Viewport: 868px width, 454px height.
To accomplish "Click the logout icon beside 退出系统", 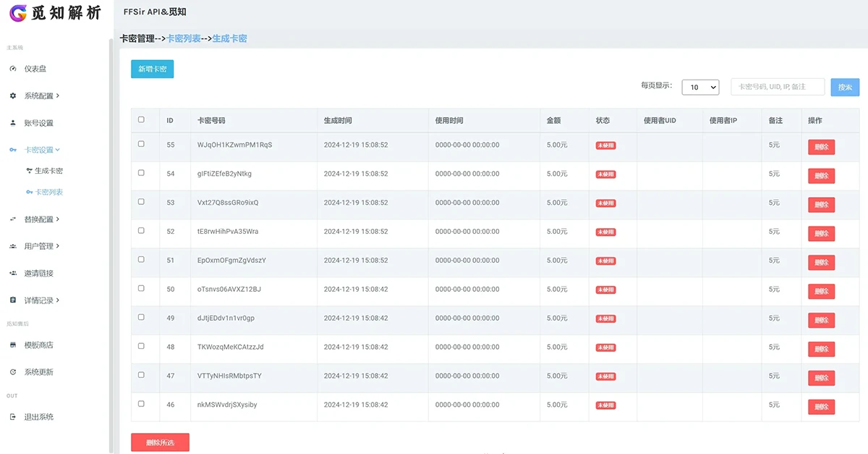I will pyautogui.click(x=13, y=417).
